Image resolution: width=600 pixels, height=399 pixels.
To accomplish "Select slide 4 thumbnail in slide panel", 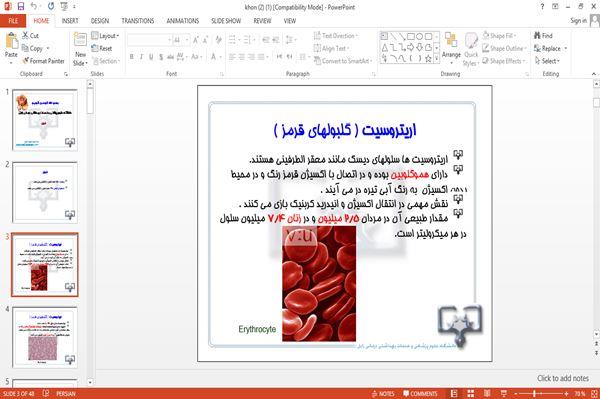I will pyautogui.click(x=45, y=337).
